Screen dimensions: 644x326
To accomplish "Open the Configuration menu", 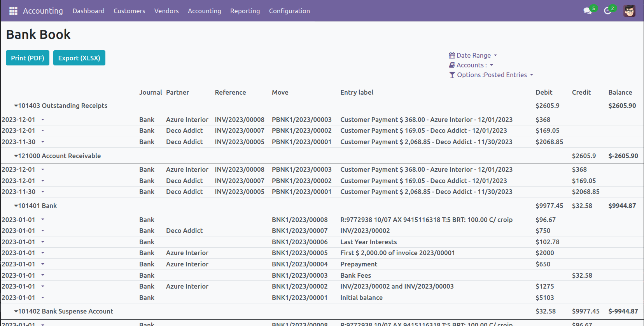I will pos(289,11).
